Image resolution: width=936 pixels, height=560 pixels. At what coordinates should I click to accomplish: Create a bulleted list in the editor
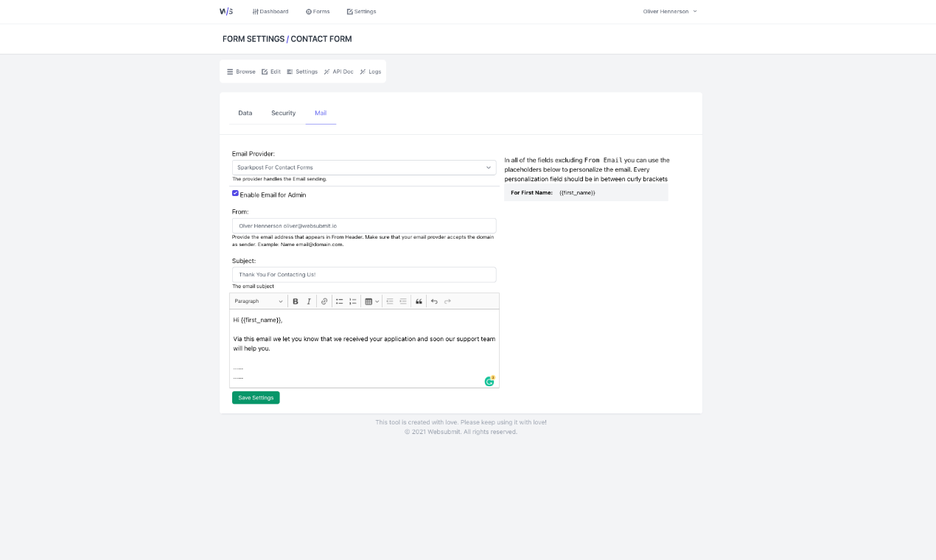(x=340, y=301)
